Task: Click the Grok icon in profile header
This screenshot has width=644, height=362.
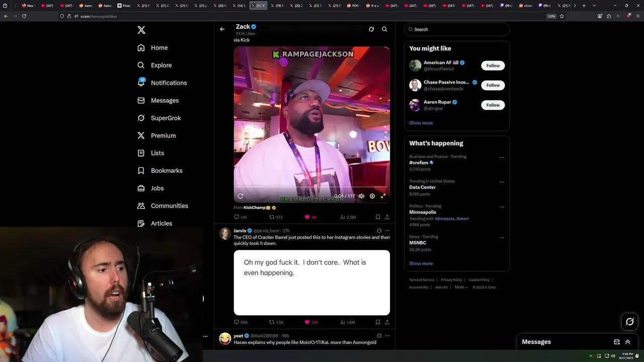Action: pyautogui.click(x=371, y=29)
